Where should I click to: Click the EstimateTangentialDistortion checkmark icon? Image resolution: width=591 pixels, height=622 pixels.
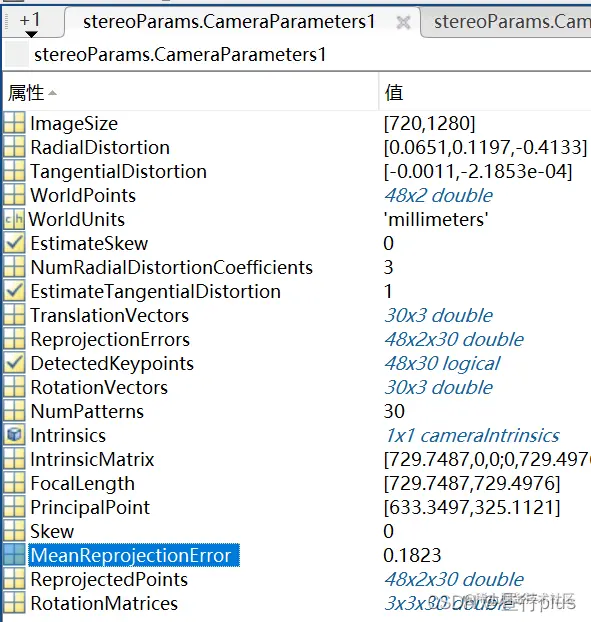[x=14, y=291]
